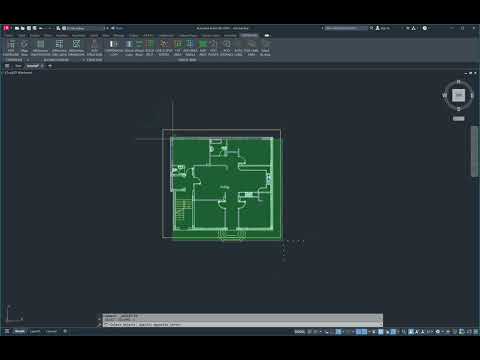Click the navigation bar on right edge
Viewport: 480px width, 360px height.
point(474,152)
